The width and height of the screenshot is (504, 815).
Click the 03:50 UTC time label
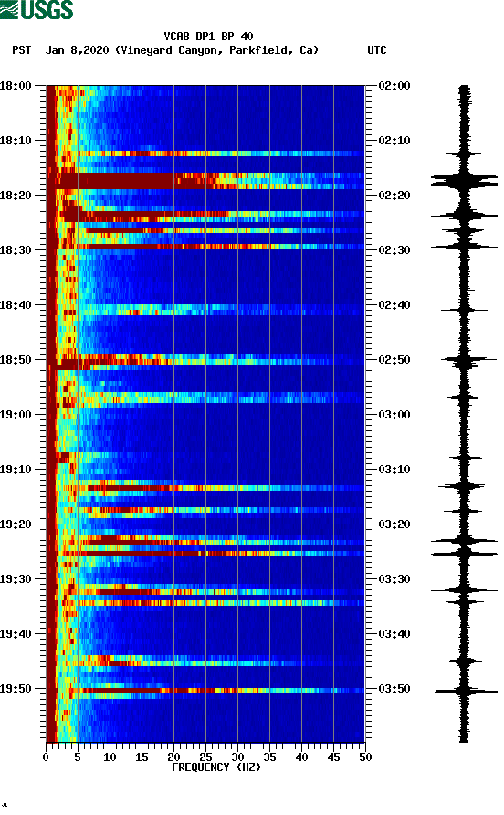[394, 689]
